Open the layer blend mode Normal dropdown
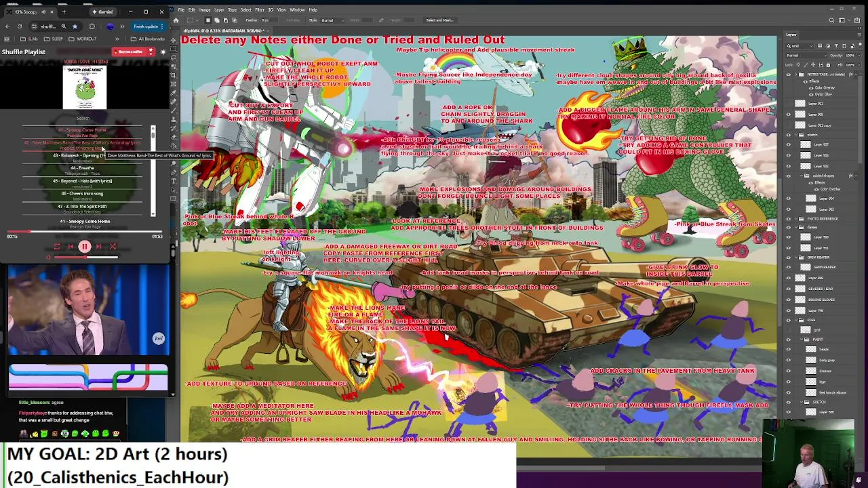Screen dimensions: 868x488 click(x=806, y=56)
